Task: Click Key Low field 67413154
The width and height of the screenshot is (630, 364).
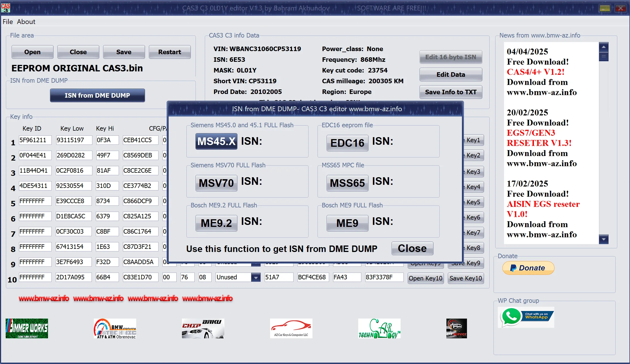Action: (x=74, y=247)
